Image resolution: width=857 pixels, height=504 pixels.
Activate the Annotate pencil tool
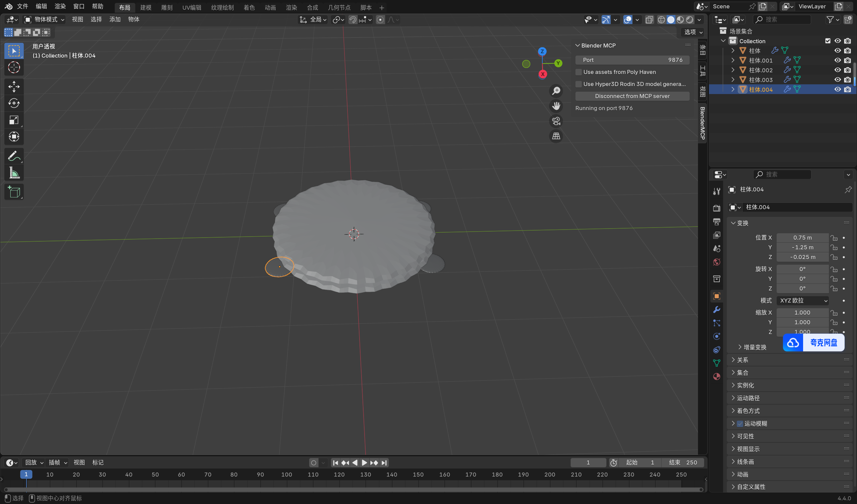tap(14, 156)
